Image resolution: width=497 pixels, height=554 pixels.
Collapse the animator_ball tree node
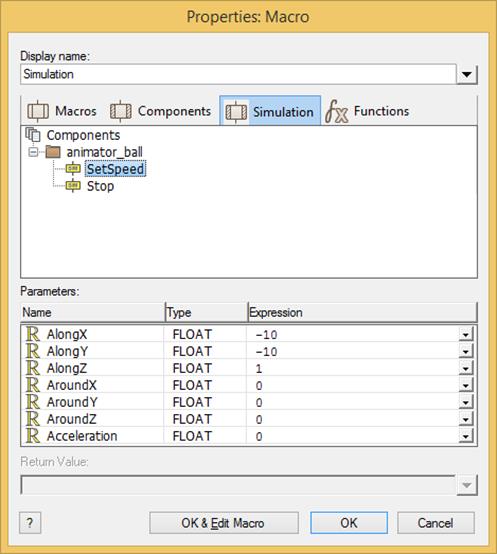(33, 152)
